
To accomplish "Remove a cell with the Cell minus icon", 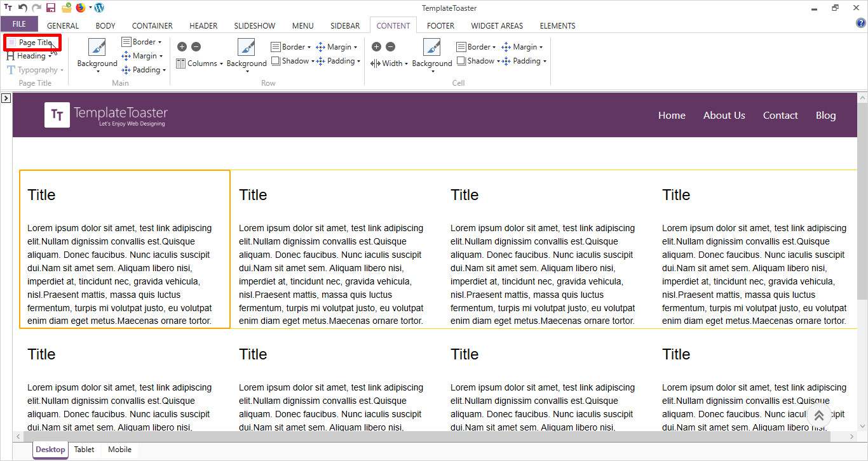I will (x=390, y=46).
